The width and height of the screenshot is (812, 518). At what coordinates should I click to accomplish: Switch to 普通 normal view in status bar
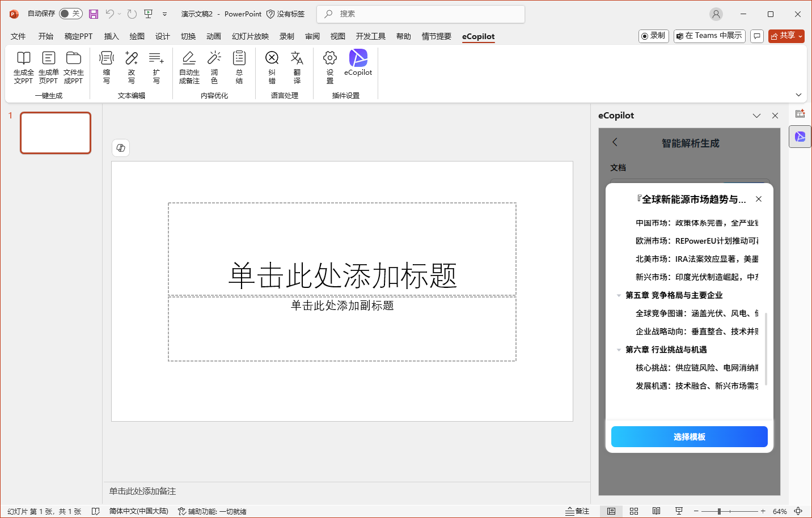(x=611, y=511)
